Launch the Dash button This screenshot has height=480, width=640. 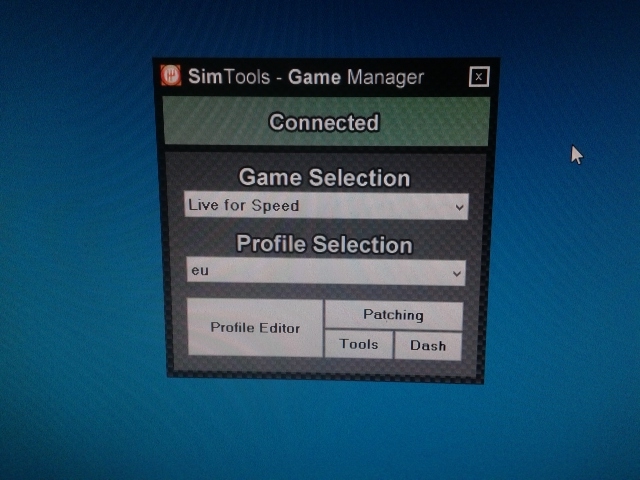tap(428, 346)
